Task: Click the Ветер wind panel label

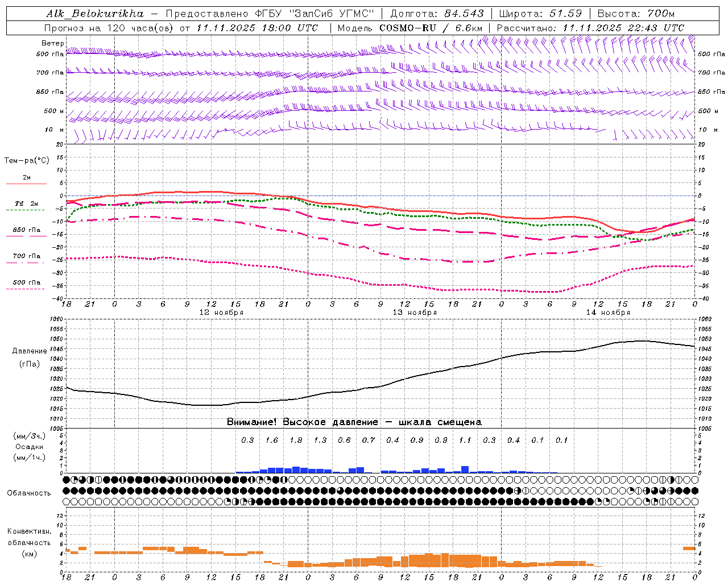Action: [x=52, y=43]
